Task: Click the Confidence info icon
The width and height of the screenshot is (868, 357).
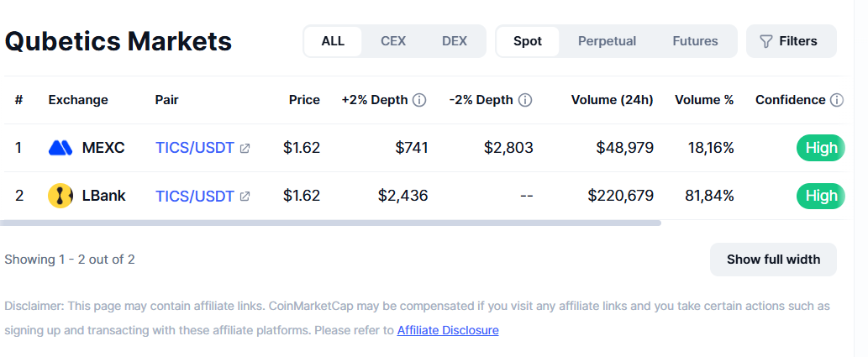Action: pyautogui.click(x=837, y=100)
